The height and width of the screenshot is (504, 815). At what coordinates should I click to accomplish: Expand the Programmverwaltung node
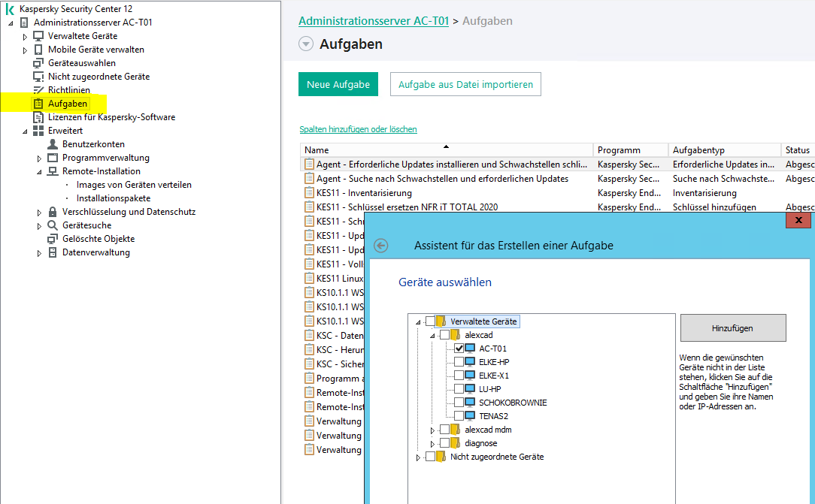click(x=40, y=158)
